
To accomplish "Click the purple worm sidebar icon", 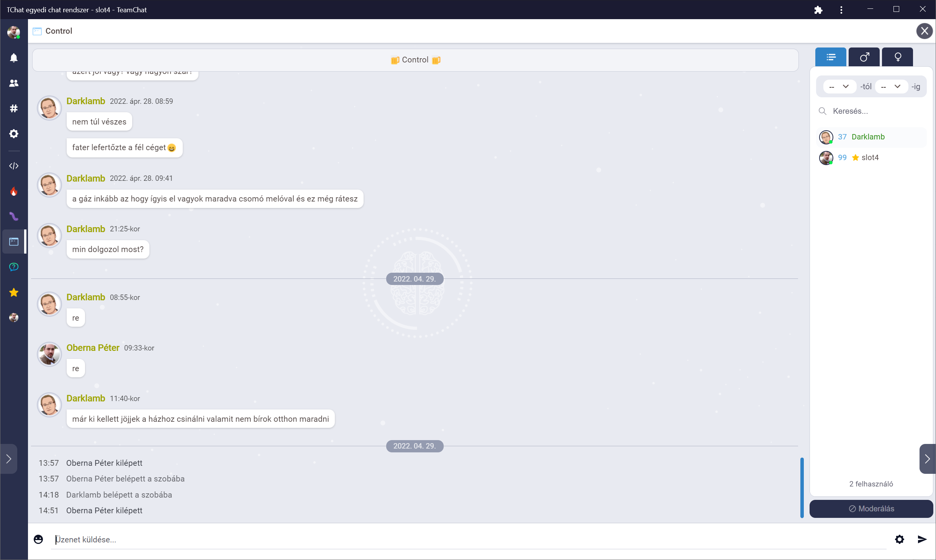I will [14, 216].
